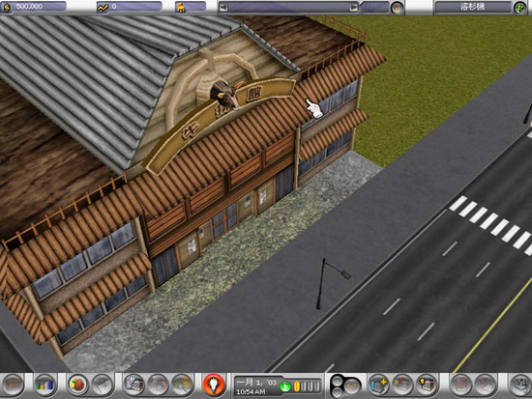532x399 pixels.
Task: Click the lower small round view button
Action: click(337, 391)
